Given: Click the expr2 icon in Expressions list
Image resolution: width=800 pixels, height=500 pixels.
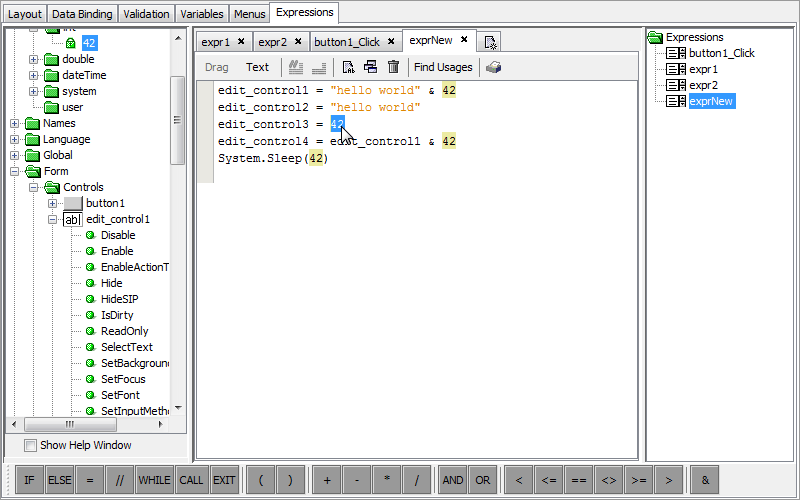Looking at the screenshot, I should coord(676,85).
